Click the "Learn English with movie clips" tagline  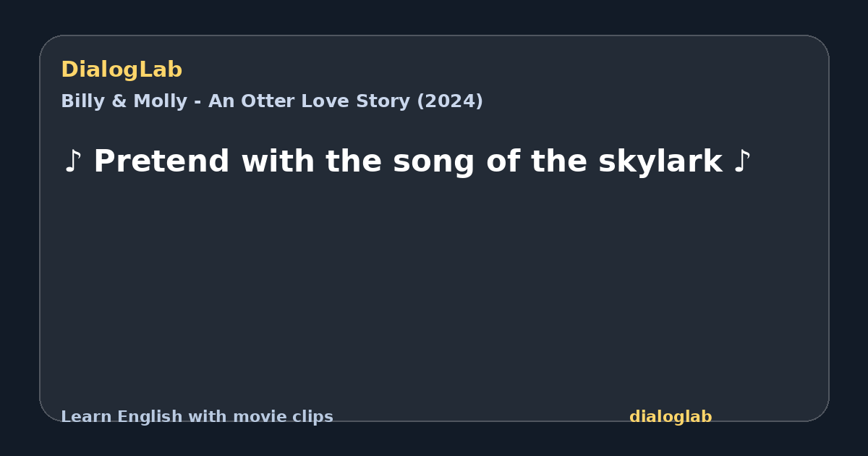197,417
